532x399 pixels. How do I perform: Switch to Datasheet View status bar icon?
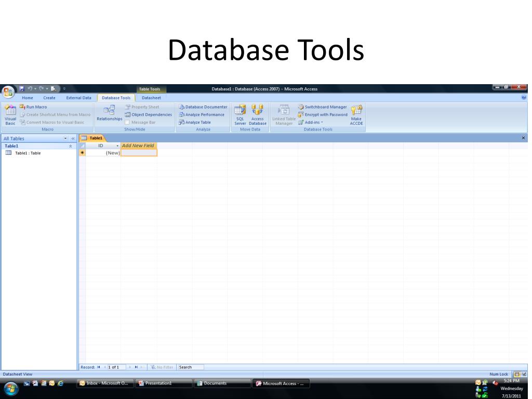517,374
